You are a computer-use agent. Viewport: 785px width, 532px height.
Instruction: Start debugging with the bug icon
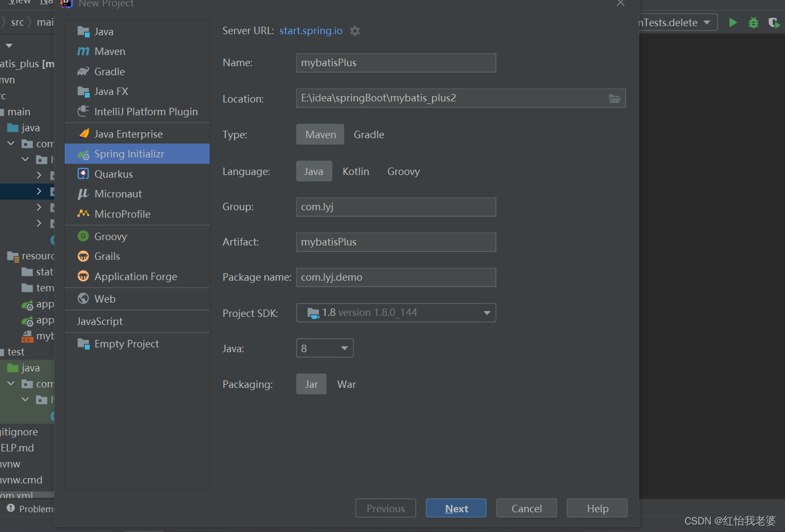pos(754,22)
